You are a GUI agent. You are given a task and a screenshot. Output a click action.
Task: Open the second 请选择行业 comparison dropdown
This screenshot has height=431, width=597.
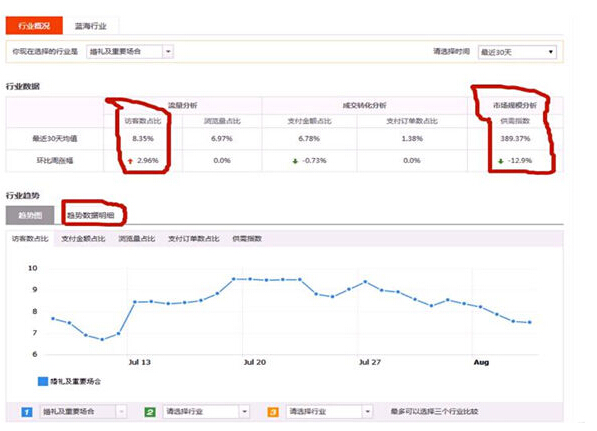(x=206, y=412)
